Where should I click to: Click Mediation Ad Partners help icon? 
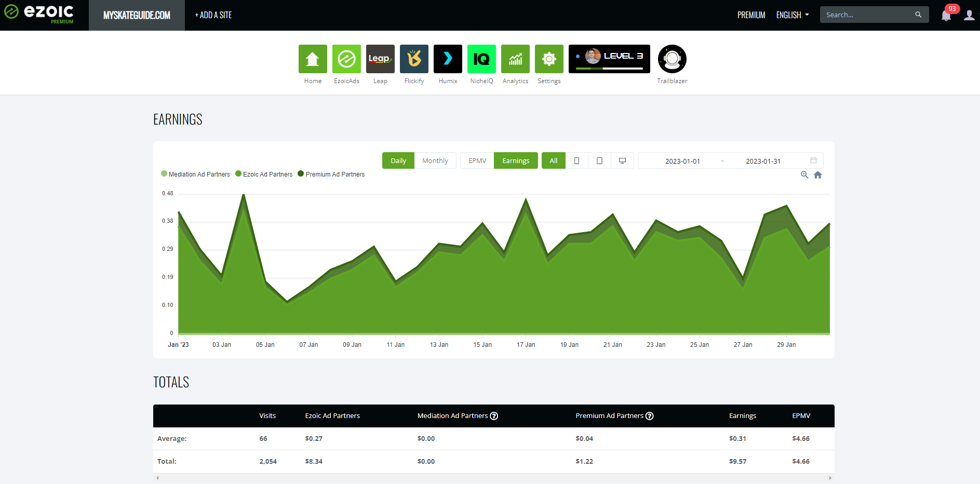494,416
